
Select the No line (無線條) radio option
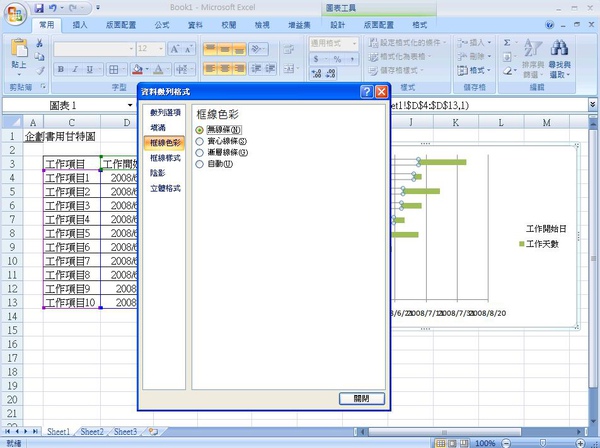click(x=199, y=130)
